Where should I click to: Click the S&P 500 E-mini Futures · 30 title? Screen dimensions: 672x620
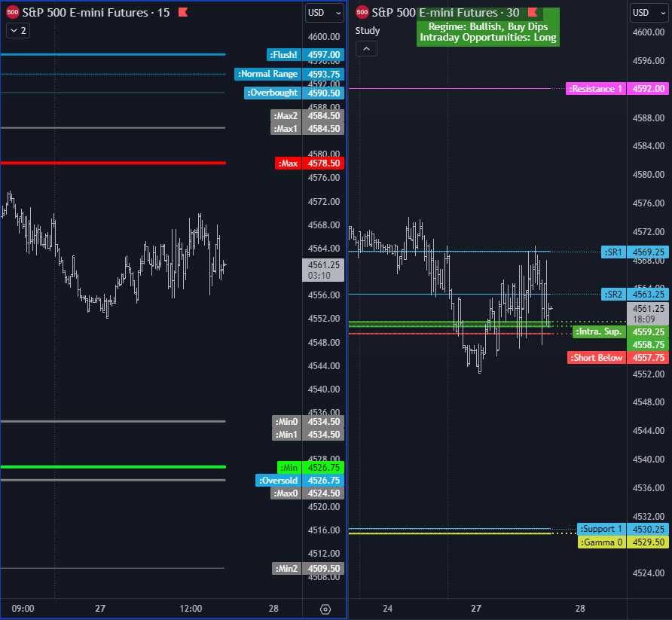[x=446, y=12]
